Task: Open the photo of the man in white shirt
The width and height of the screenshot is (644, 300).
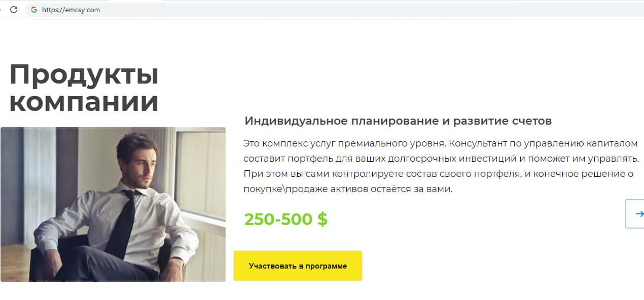Action: [113, 204]
